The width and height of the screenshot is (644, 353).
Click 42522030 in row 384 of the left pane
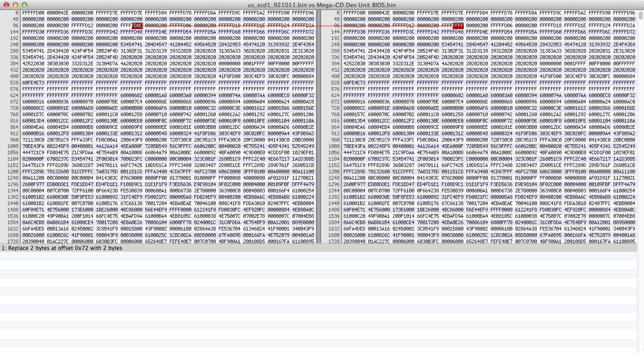tap(33, 64)
